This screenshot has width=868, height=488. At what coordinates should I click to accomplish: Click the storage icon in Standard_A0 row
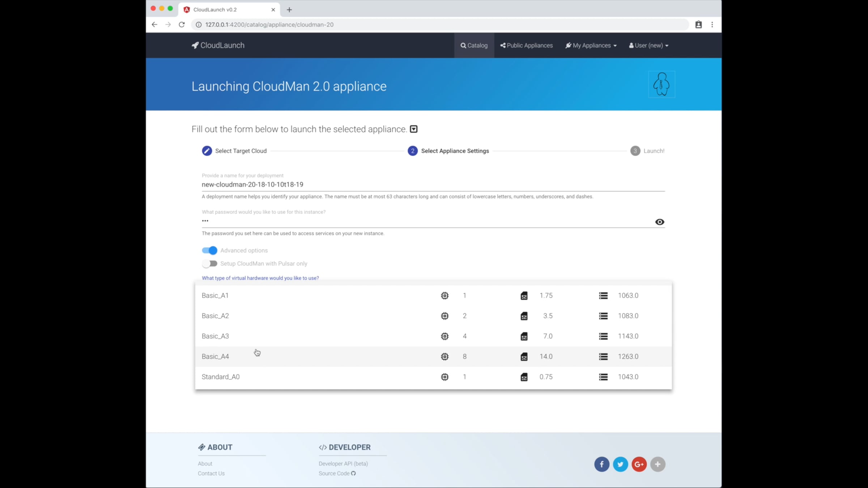603,377
